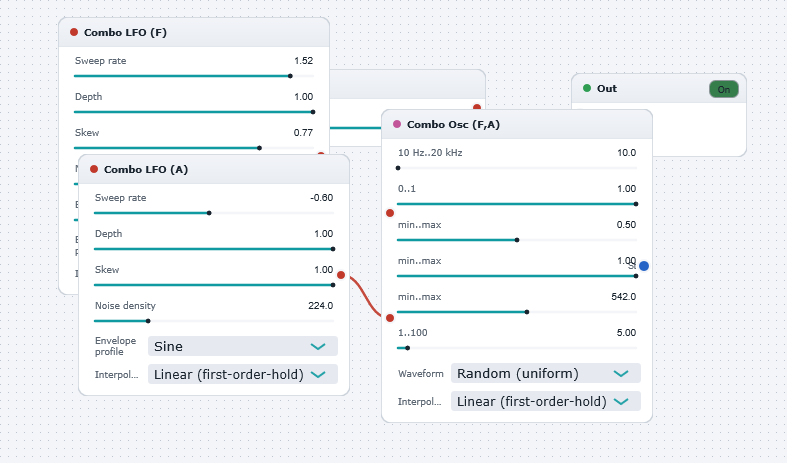Click the pink dot on the Combo Osc (F,A) header

[397, 124]
